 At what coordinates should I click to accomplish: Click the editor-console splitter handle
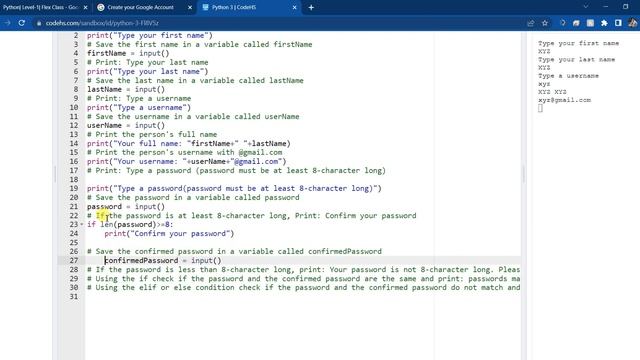pos(524,174)
